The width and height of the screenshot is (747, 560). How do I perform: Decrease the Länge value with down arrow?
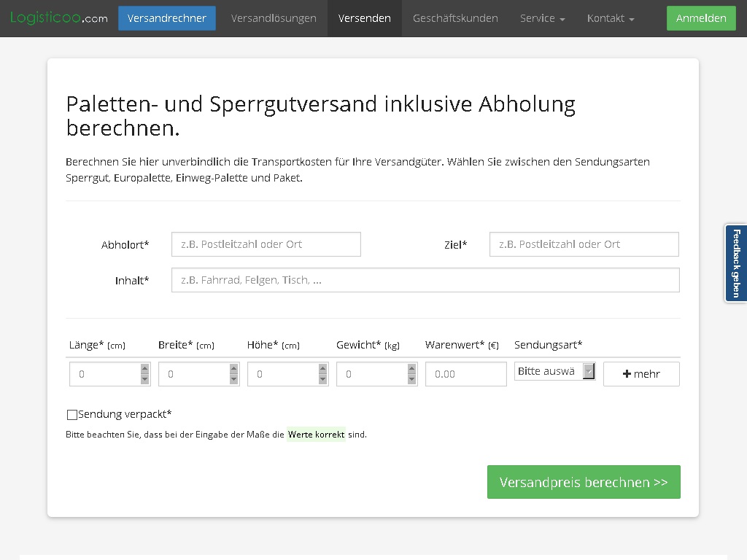pyautogui.click(x=144, y=379)
